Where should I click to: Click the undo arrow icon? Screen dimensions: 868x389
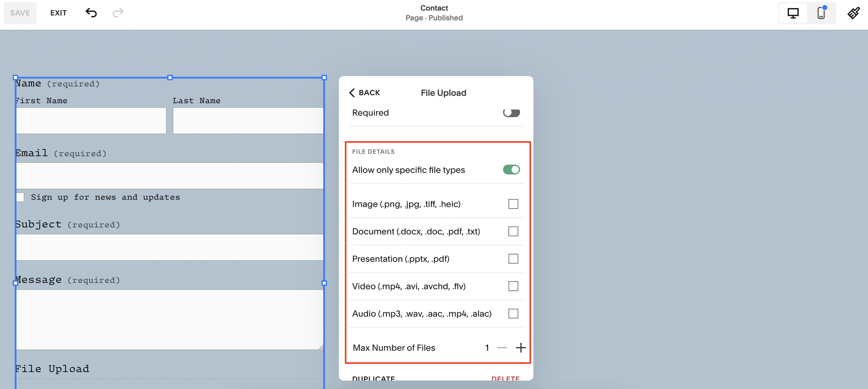pyautogui.click(x=91, y=13)
